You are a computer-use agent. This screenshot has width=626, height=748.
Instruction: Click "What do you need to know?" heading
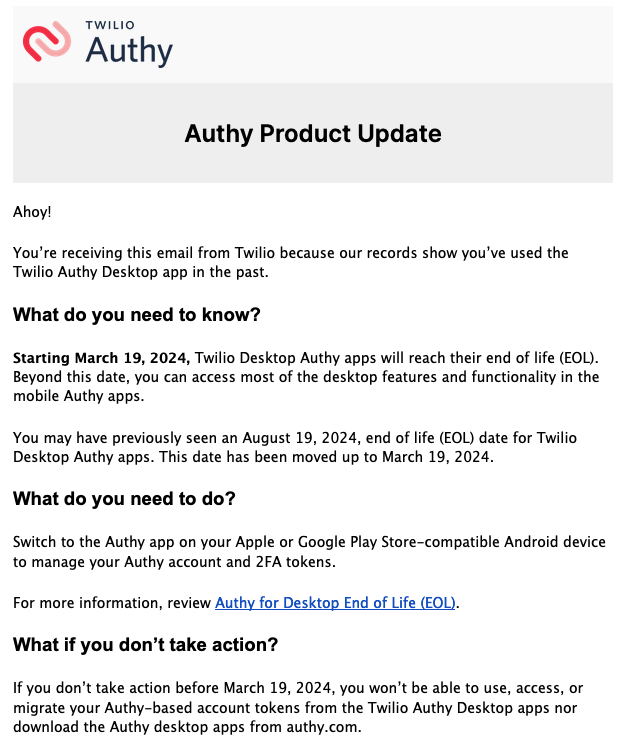pyautogui.click(x=136, y=315)
